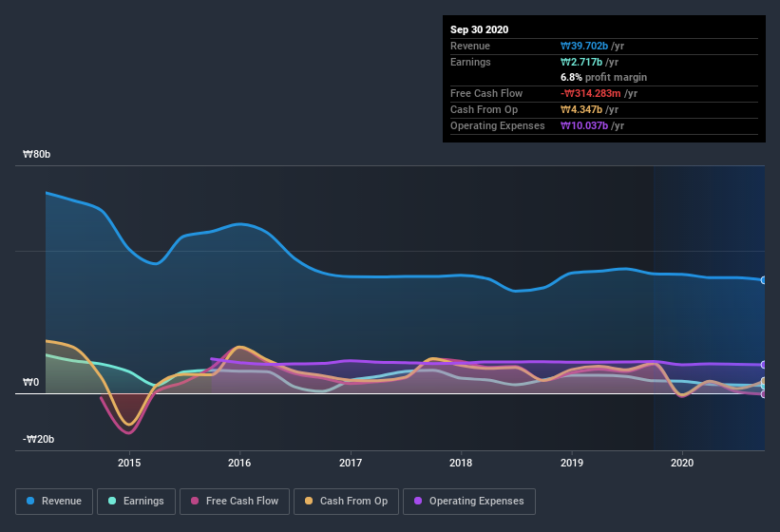Screen dimensions: 780x532
Task: Click the Operating Expenses endpoint marker
Action: [764, 365]
